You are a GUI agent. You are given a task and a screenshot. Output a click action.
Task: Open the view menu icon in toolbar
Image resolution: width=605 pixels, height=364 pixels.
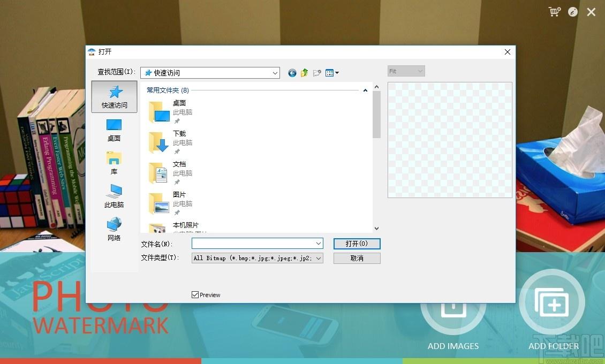[x=332, y=73]
